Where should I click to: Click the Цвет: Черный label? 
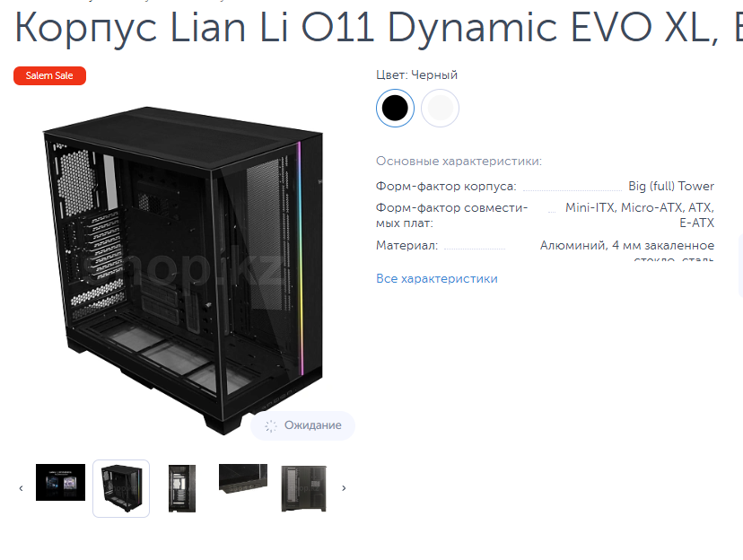(416, 74)
